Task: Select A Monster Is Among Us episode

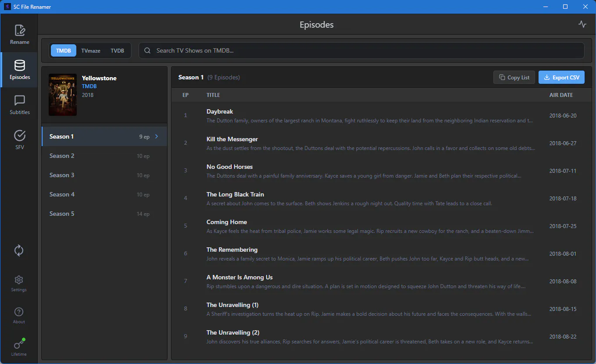Action: tap(382, 281)
